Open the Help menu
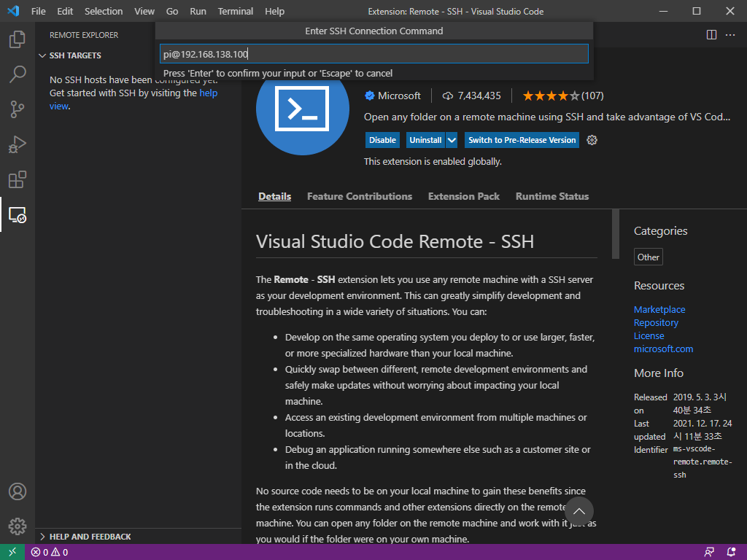 (274, 11)
